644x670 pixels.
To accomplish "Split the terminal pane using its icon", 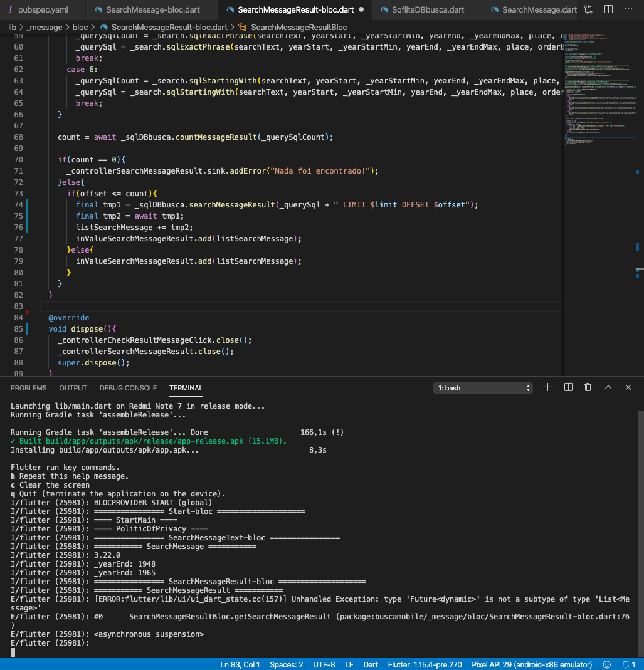I will pos(568,387).
